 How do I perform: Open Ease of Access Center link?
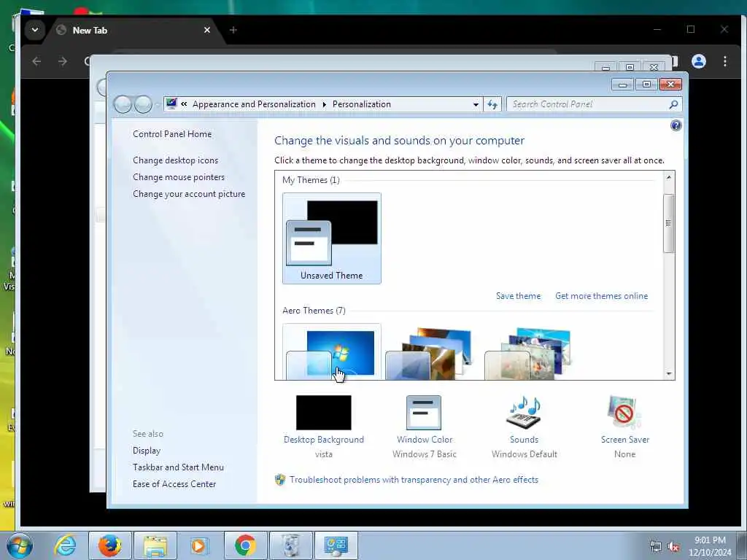pos(174,484)
